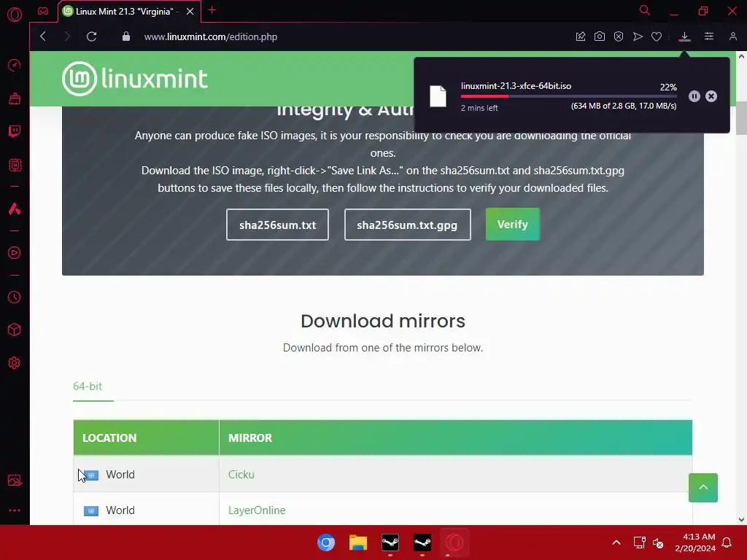The image size is (747, 560).
Task: Open the GX Cleaner sidebar icon
Action: [x=15, y=98]
